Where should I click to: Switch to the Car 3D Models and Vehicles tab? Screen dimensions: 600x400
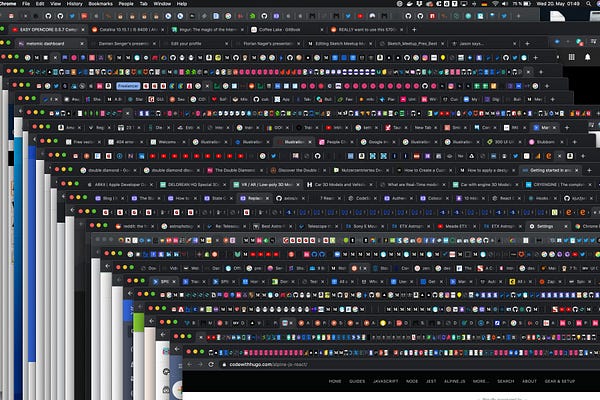coord(340,184)
